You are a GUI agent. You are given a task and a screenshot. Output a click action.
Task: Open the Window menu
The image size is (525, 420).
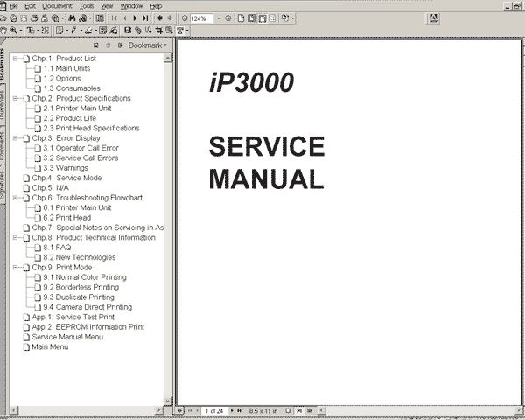[131, 6]
